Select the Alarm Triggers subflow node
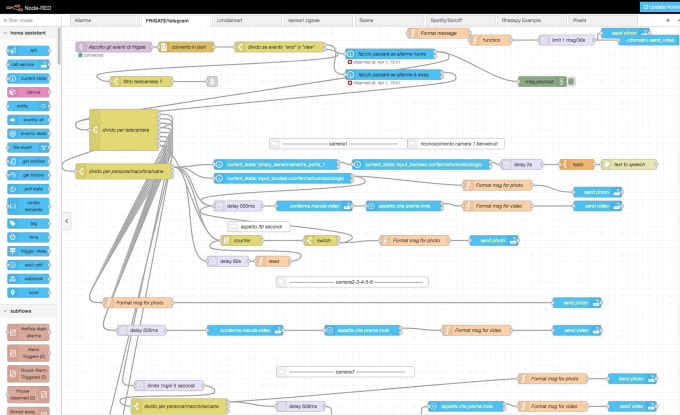Image resolution: width=680 pixels, height=415 pixels. (x=28, y=353)
